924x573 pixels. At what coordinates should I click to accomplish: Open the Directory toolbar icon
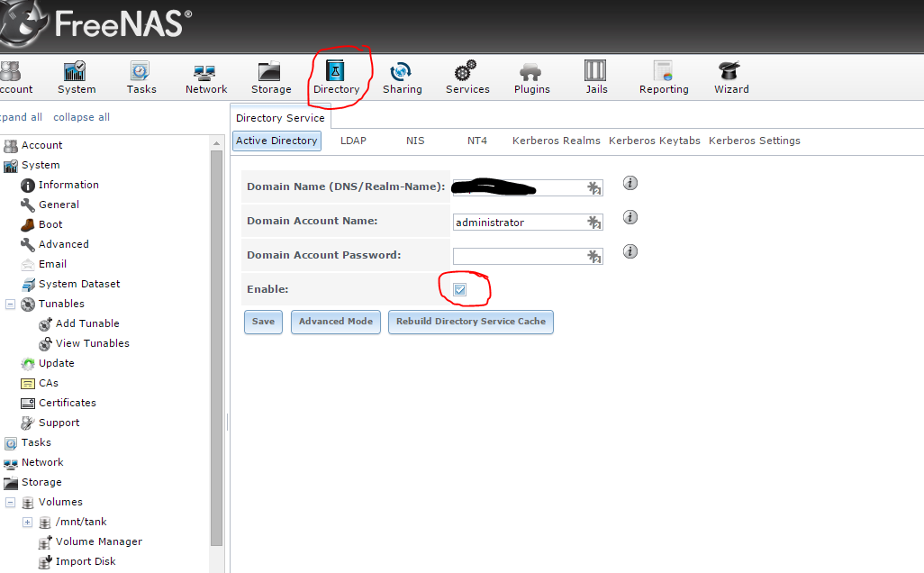click(336, 77)
